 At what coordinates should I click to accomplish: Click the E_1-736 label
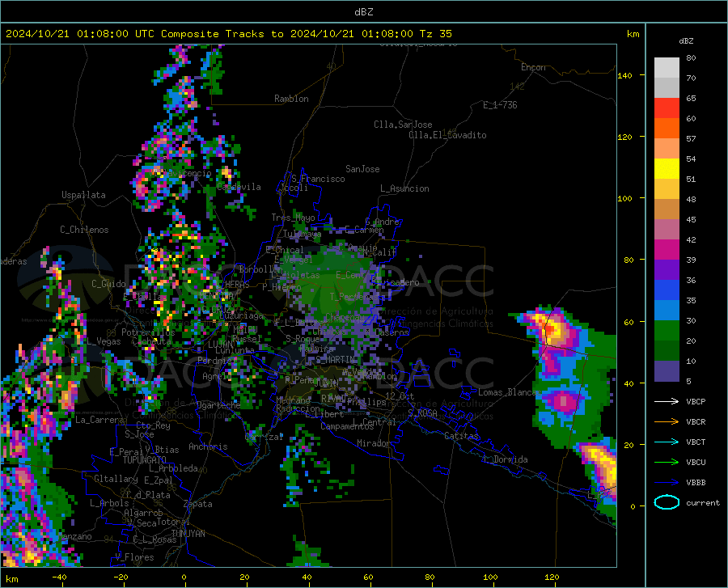500,105
